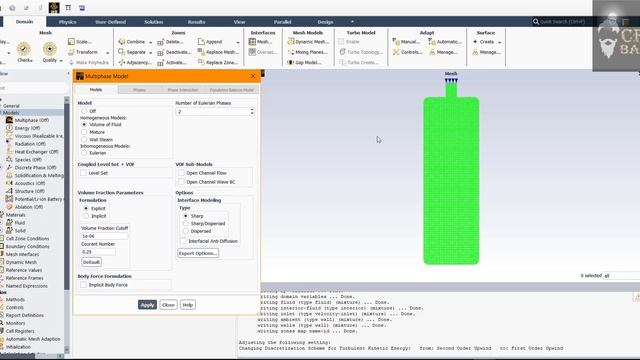Open the mesh Quality icon

[50, 49]
